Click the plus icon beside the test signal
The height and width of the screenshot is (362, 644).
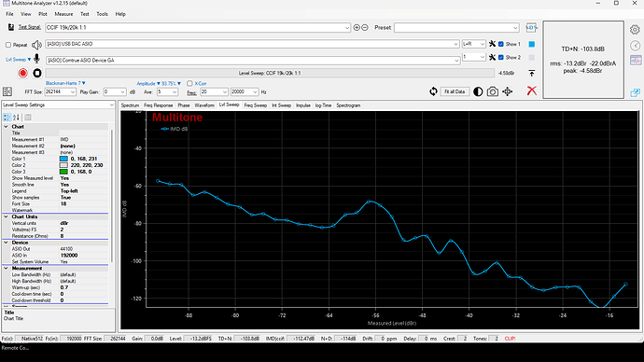[357, 27]
